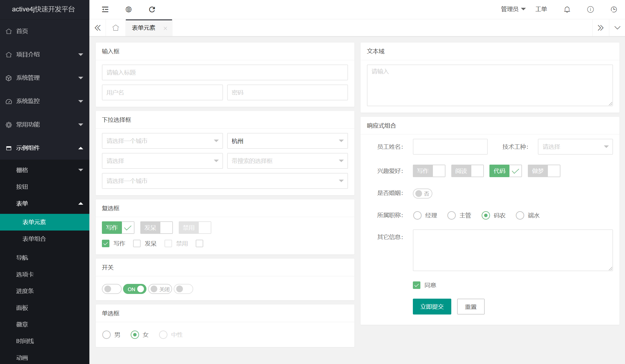Open the notification bell icon
This screenshot has height=364, width=625.
coord(567,9)
